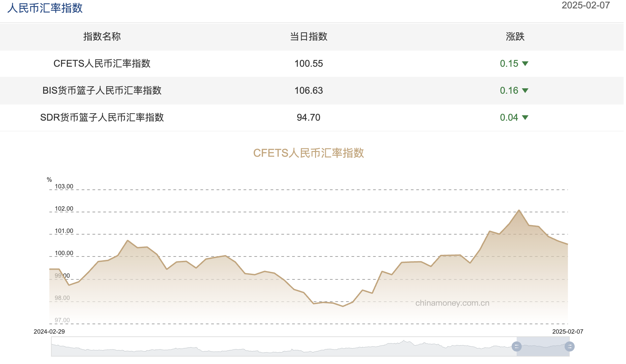Screen dimensions: 626x364
Task: Click the 2024-02-29 start date label
Action: click(x=49, y=331)
